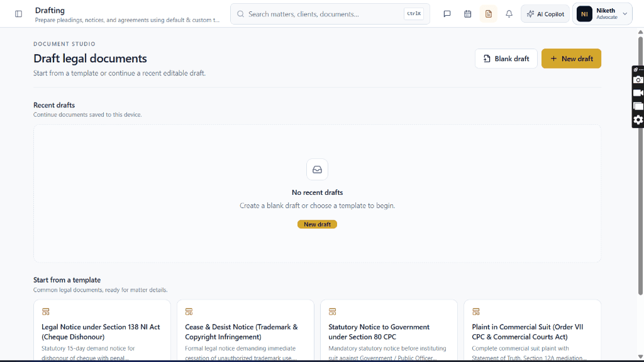Open Plaint in Commercial Suit template
This screenshot has height=362, width=644.
[x=532, y=331]
